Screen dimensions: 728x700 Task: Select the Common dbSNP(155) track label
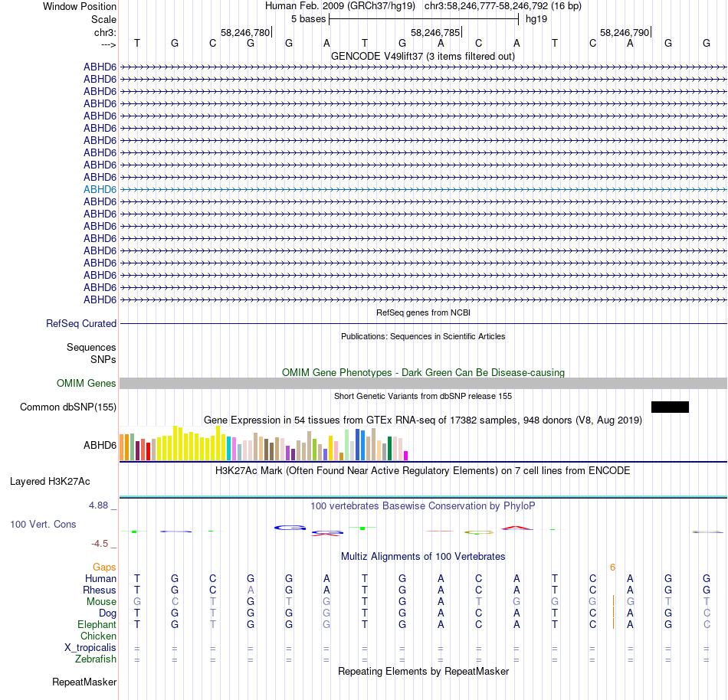[x=68, y=407]
